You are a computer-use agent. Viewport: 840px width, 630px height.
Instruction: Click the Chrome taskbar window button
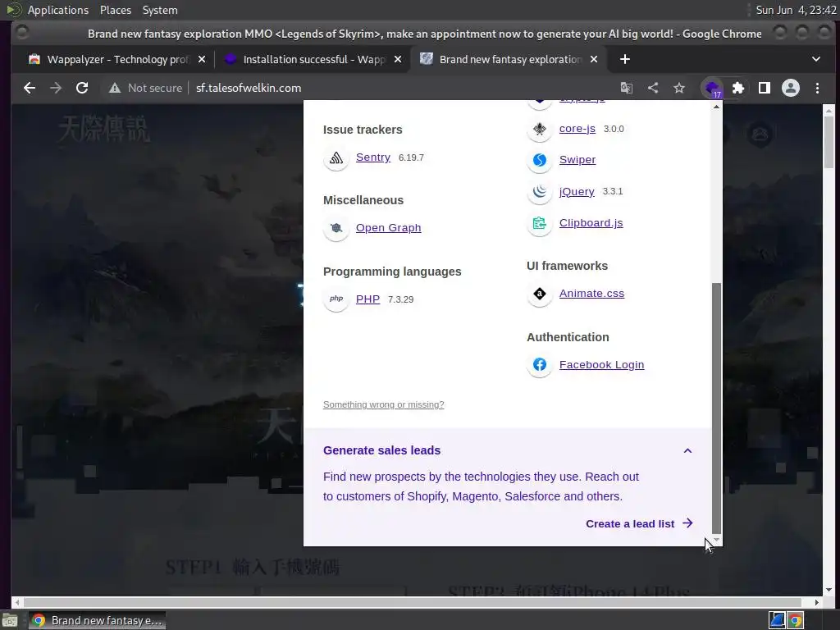tap(97, 621)
